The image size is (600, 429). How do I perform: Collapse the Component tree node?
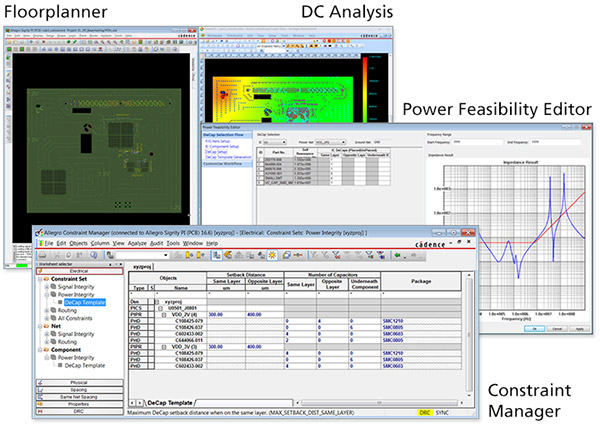(x=40, y=350)
